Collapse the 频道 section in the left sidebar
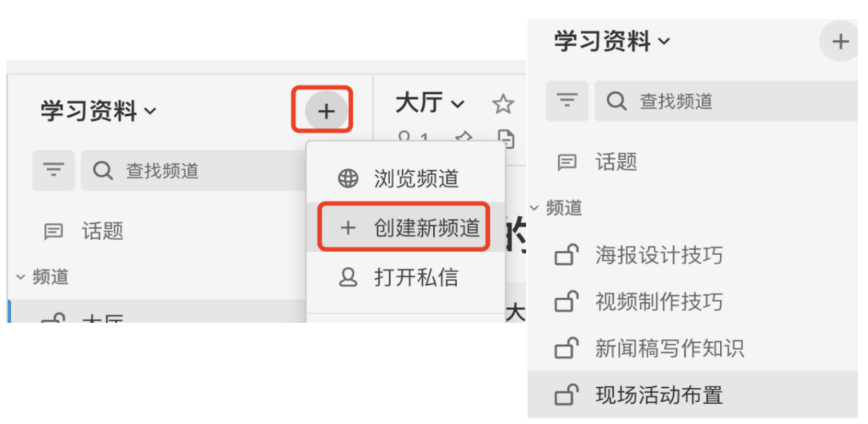This screenshot has height=424, width=868. (21, 277)
